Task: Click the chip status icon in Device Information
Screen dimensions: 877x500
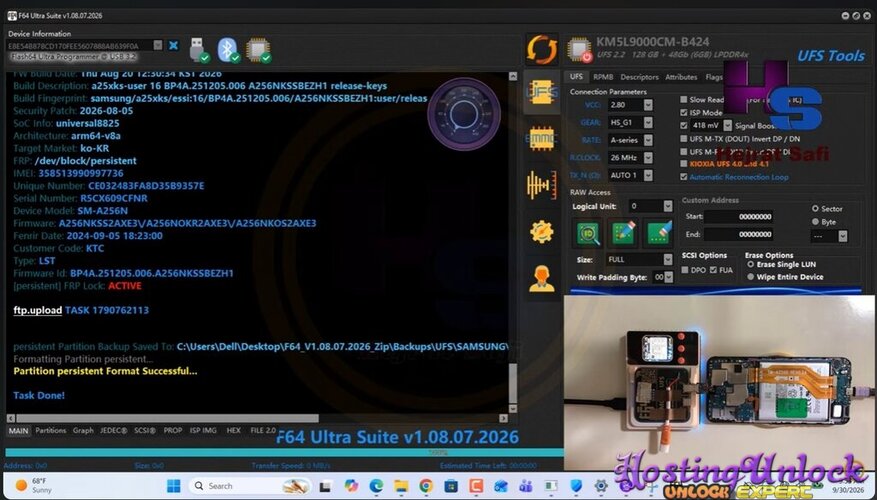Action: point(258,50)
